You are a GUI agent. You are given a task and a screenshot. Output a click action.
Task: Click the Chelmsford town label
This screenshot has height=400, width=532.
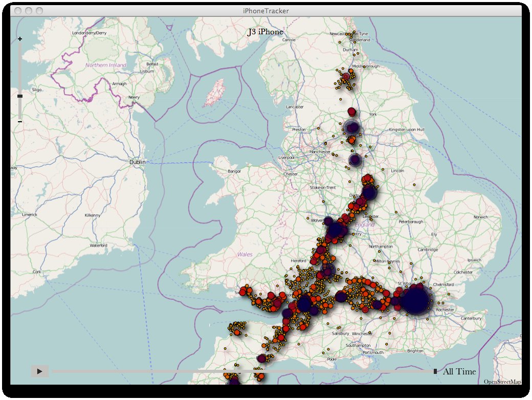coord(444,284)
